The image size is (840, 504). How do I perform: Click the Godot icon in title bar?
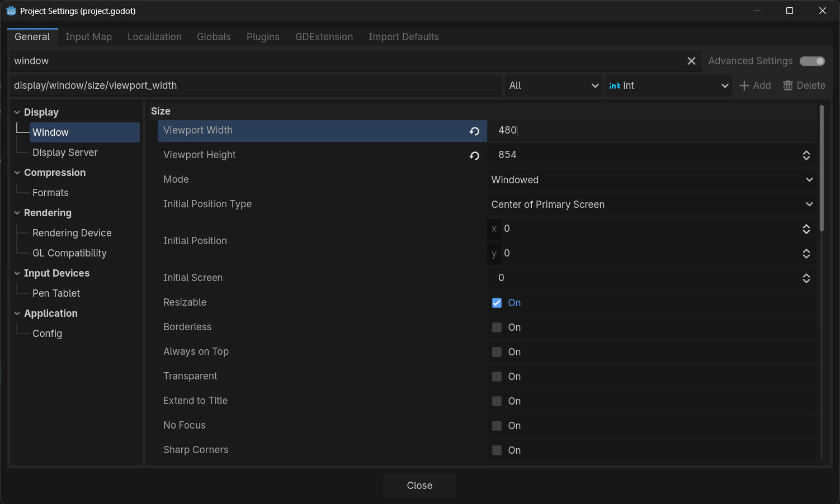click(11, 11)
